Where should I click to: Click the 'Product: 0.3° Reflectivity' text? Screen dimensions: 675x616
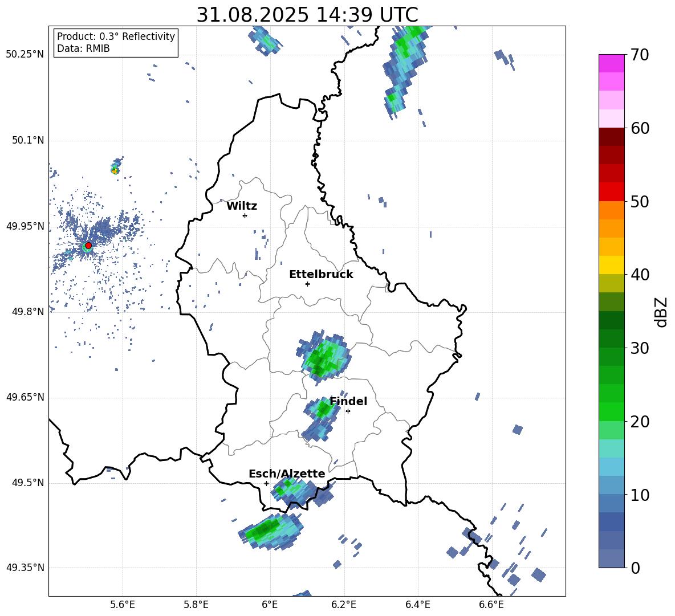click(x=116, y=36)
